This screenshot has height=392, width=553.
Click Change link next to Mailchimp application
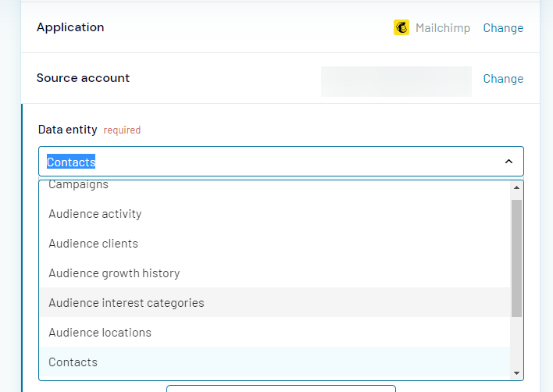(503, 28)
